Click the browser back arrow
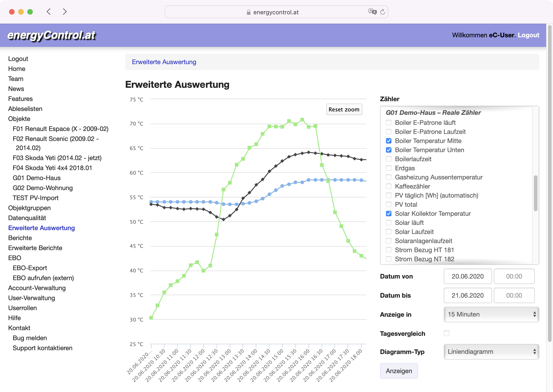 (x=49, y=12)
